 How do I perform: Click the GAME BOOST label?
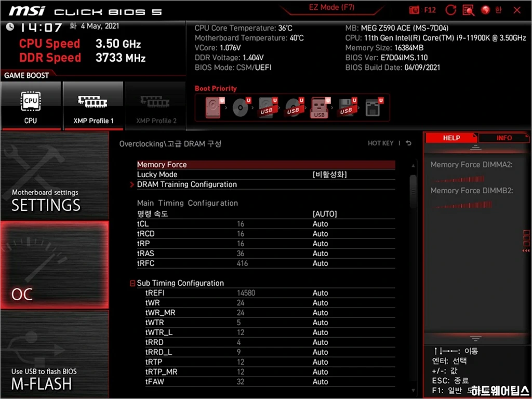26,75
